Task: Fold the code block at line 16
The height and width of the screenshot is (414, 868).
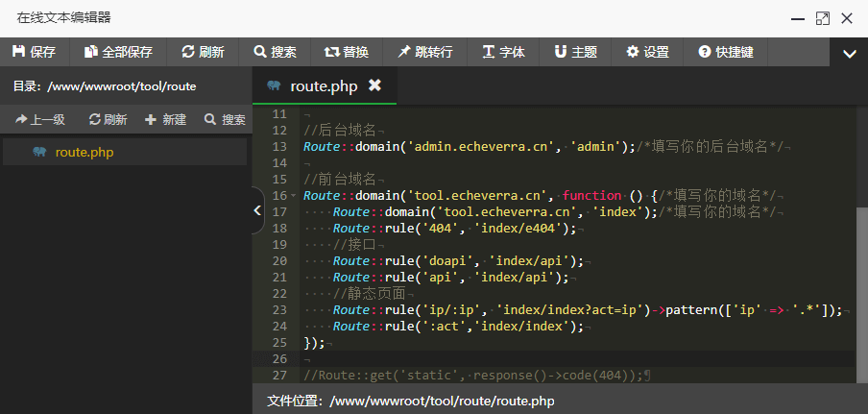Action: coord(292,196)
